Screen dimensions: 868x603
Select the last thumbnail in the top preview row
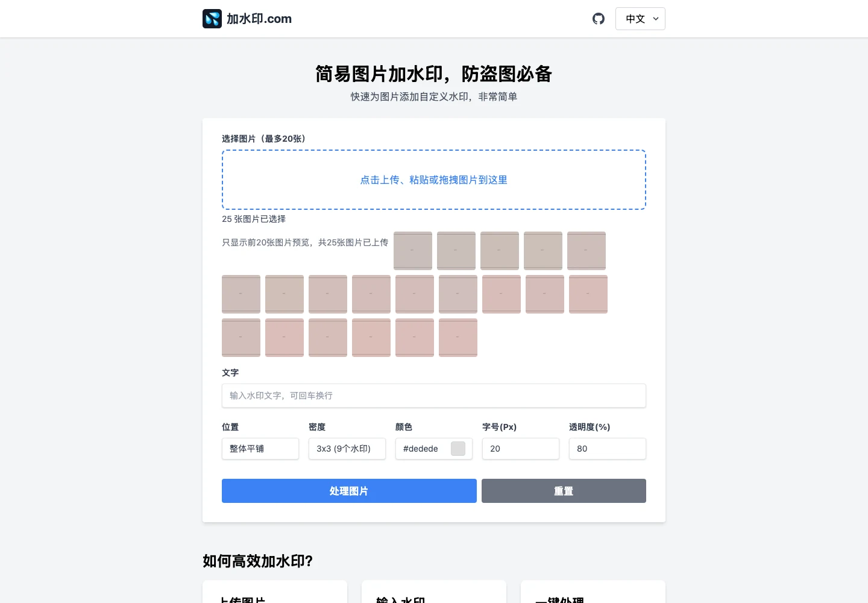coord(587,251)
